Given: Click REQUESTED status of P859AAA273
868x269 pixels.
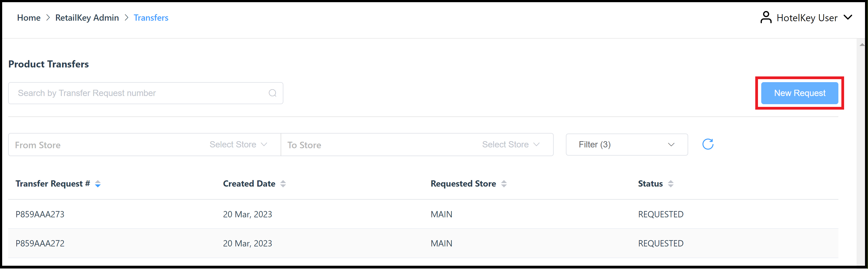Looking at the screenshot, I should 660,214.
